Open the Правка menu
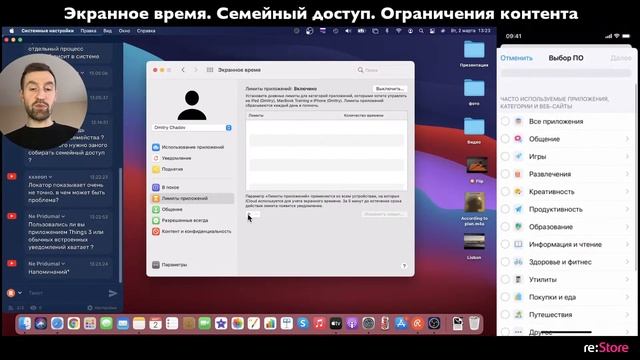 tap(88, 31)
